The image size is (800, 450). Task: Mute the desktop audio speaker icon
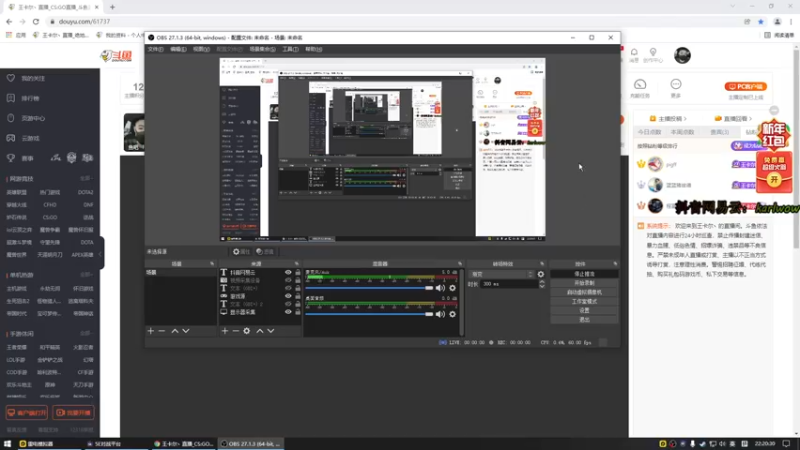(440, 314)
